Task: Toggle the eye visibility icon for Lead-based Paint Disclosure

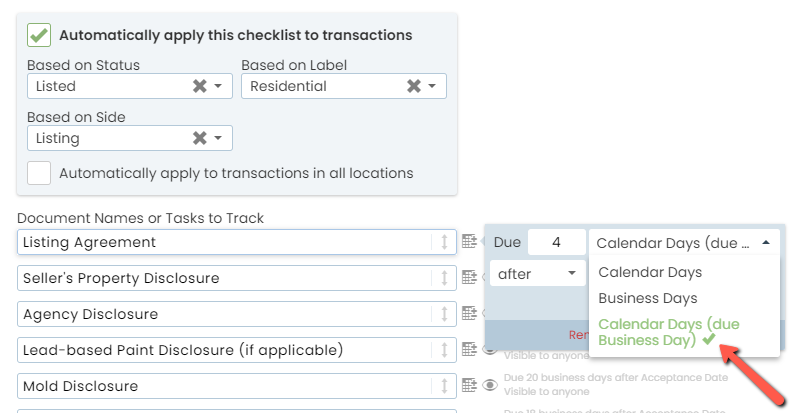Action: 491,349
